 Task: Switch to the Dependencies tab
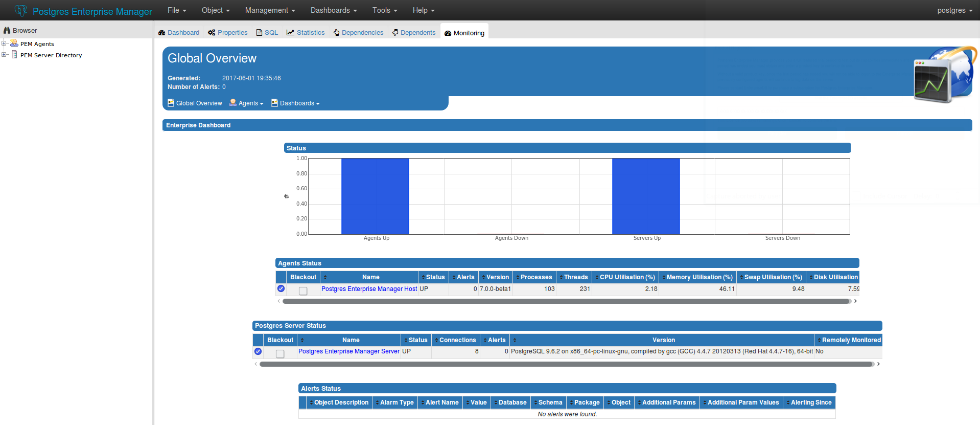point(358,33)
